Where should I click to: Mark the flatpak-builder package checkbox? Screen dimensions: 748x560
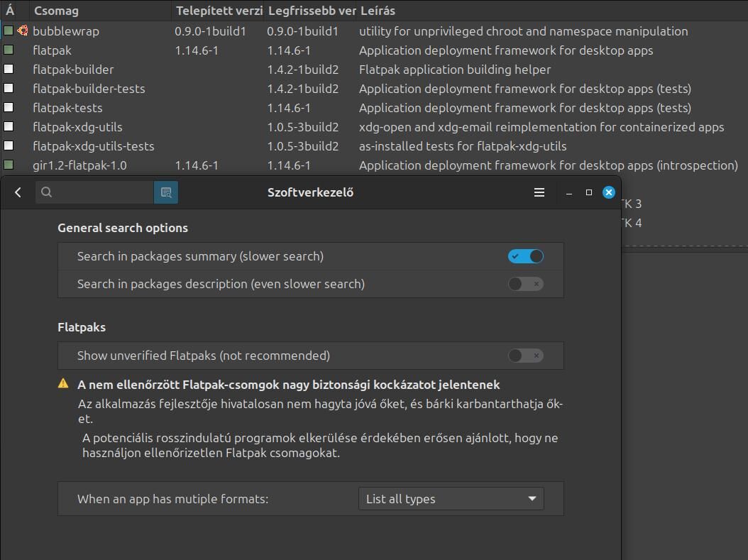[9, 69]
